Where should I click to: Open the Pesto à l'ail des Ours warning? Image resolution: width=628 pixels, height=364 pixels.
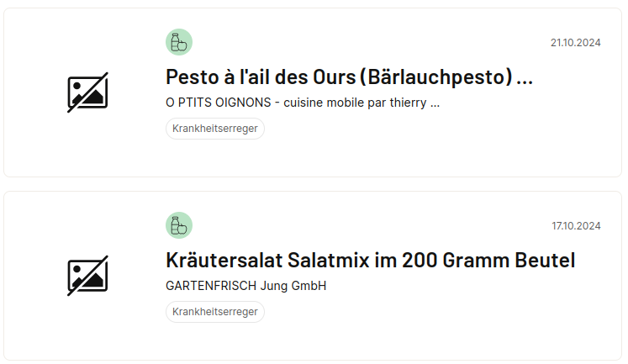coord(349,76)
